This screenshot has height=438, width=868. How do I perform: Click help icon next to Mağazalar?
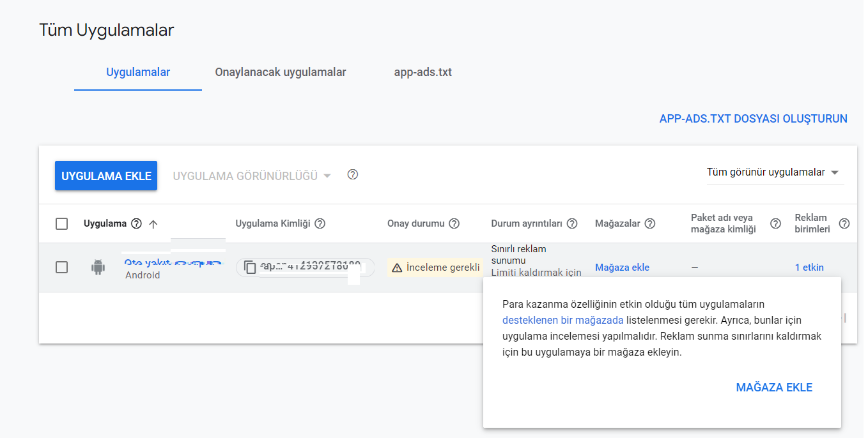(650, 223)
